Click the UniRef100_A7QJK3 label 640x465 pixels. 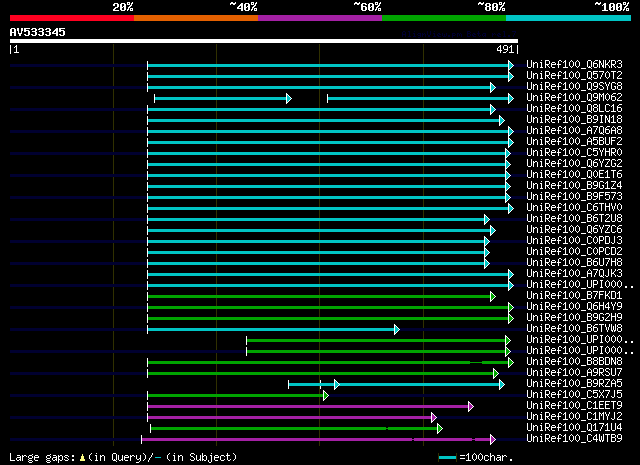(x=574, y=274)
